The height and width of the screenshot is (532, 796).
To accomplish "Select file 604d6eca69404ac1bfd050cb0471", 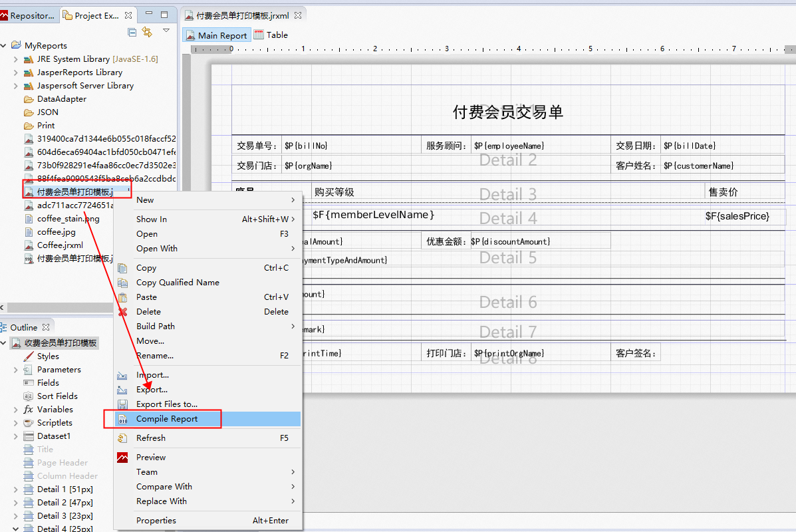I will pos(100,152).
